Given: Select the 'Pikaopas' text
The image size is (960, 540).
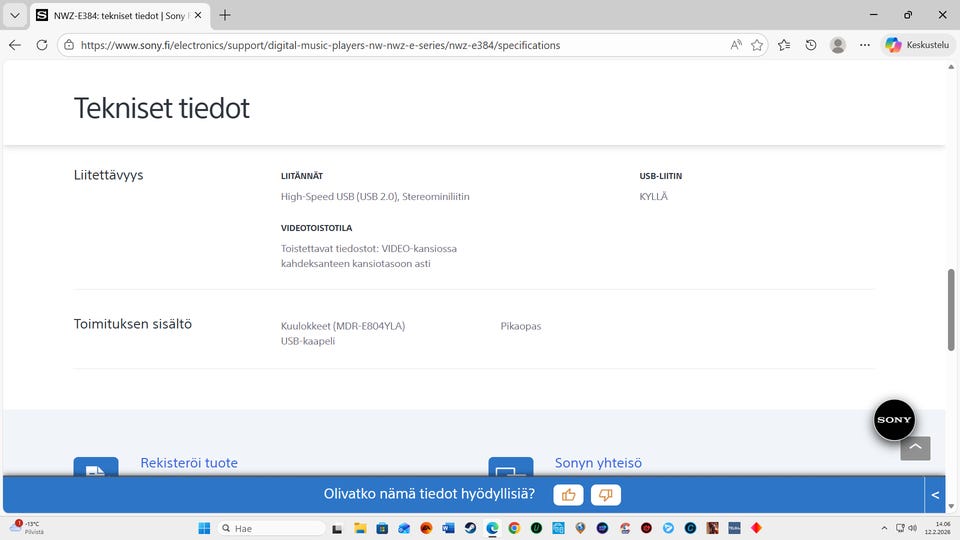Looking at the screenshot, I should tap(520, 326).
